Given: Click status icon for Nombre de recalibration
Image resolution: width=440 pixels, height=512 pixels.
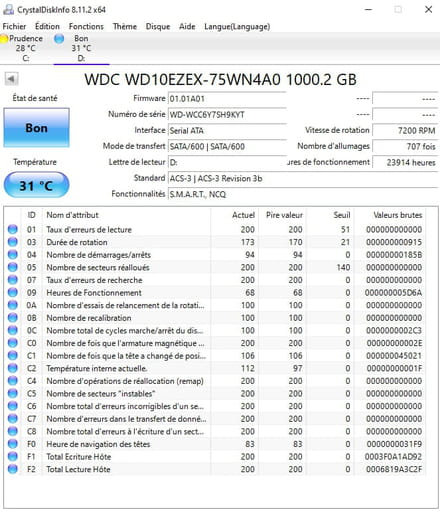Looking at the screenshot, I should point(12,318).
